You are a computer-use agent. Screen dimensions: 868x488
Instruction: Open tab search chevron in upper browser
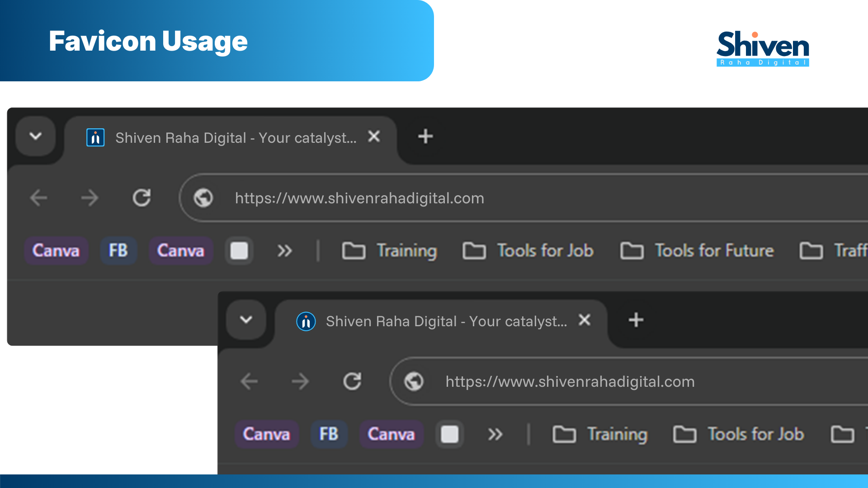(x=36, y=136)
